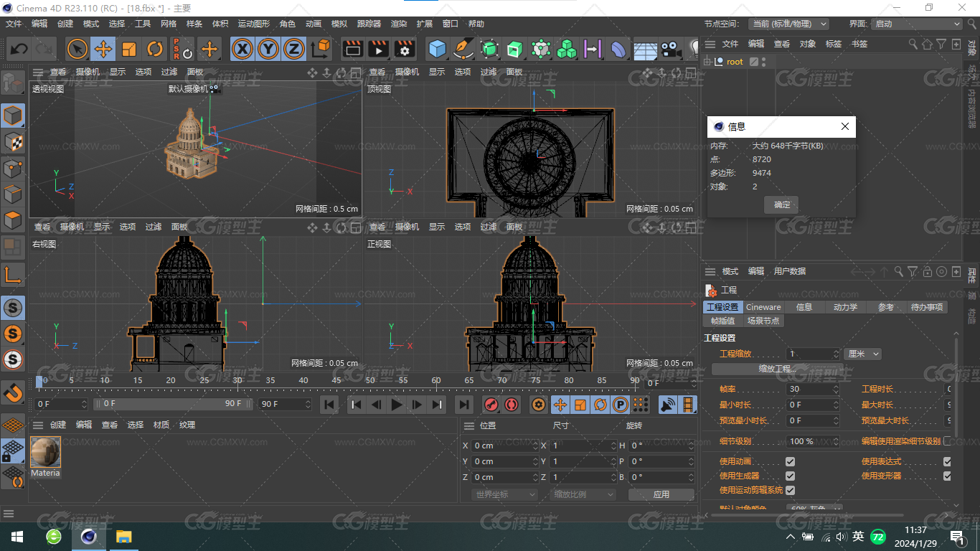
Task: Open 界面 layout dropdown
Action: tap(916, 24)
